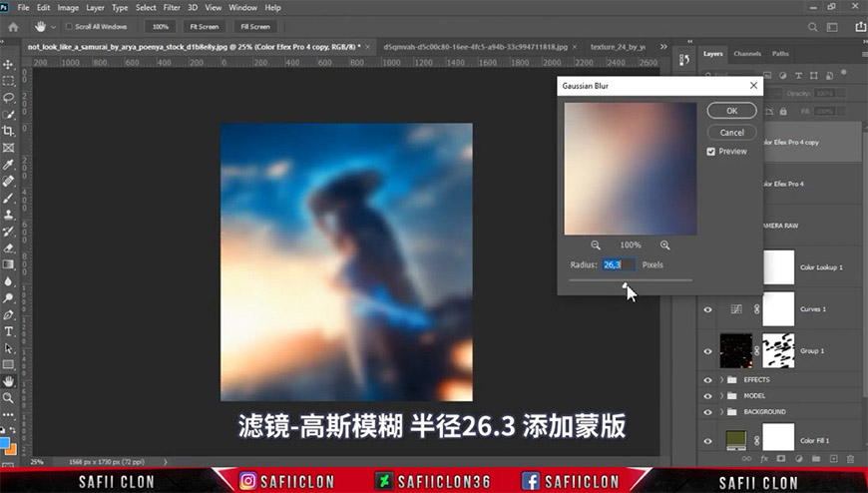Click the Fit Screen button
This screenshot has width=868, height=493.
click(x=205, y=27)
